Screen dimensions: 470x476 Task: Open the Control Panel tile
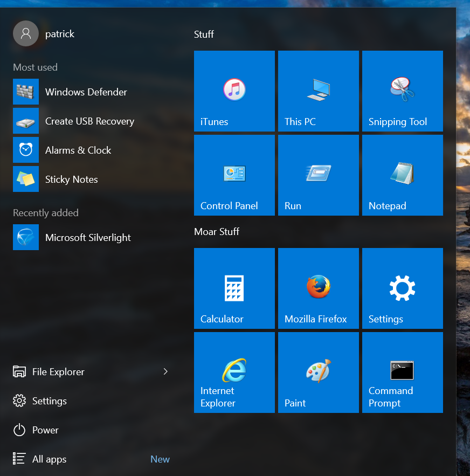coord(234,175)
